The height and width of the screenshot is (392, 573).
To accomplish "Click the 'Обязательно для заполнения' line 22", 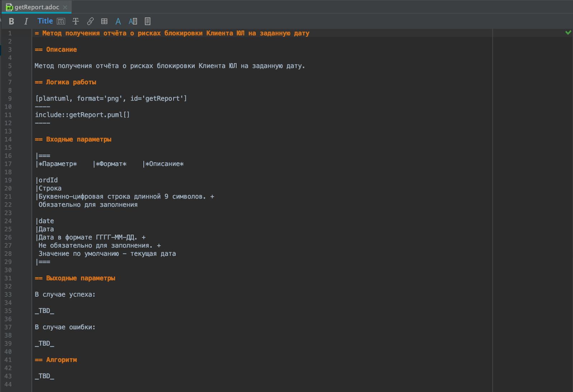I will 88,205.
